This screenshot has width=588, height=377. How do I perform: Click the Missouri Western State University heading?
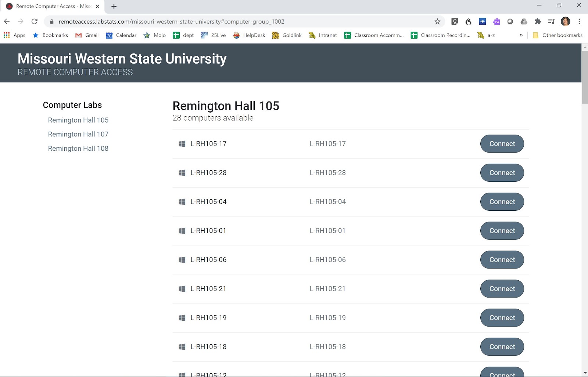click(122, 59)
